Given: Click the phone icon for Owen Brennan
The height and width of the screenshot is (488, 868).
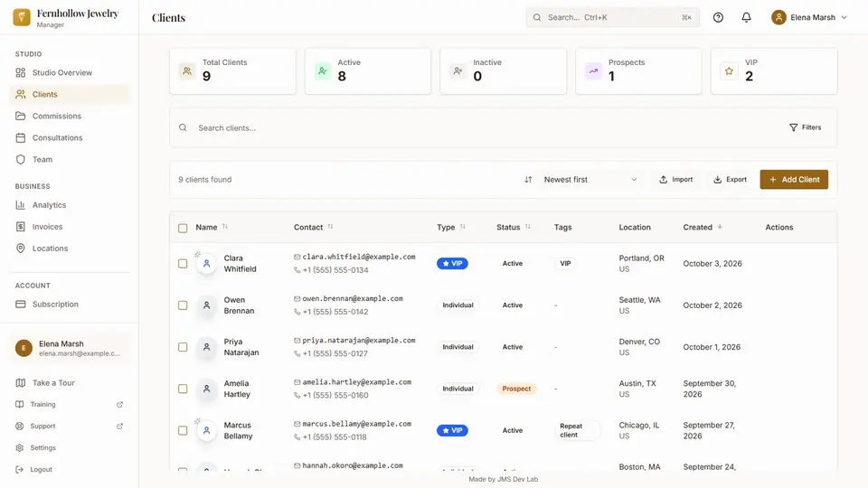Looking at the screenshot, I should [x=297, y=312].
